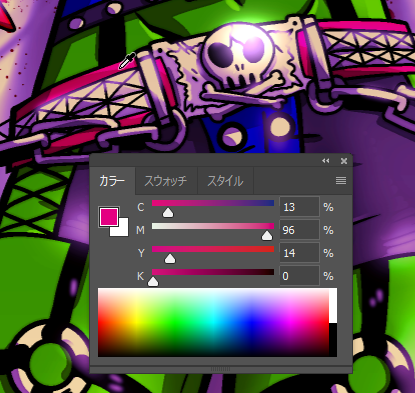
Task: Click the M magenta slider handle
Action: [x=267, y=236]
